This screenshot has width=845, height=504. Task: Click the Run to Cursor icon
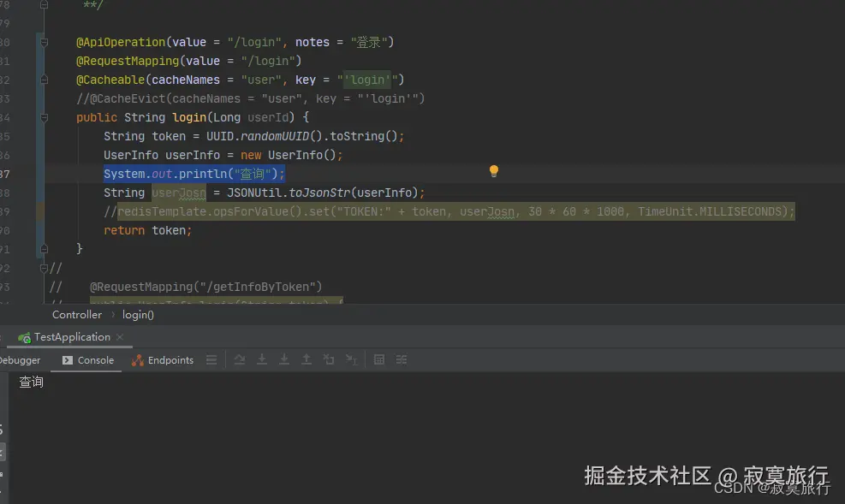click(351, 359)
